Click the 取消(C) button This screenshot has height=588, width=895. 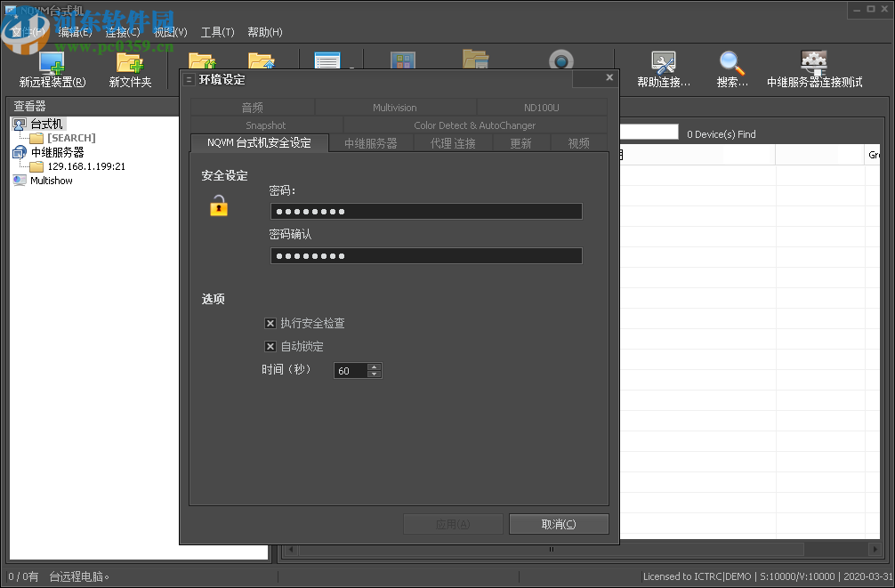[559, 524]
